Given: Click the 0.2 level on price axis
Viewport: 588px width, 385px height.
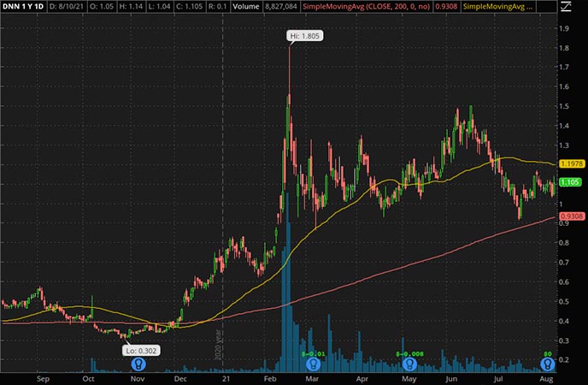Looking at the screenshot, I should [563, 359].
